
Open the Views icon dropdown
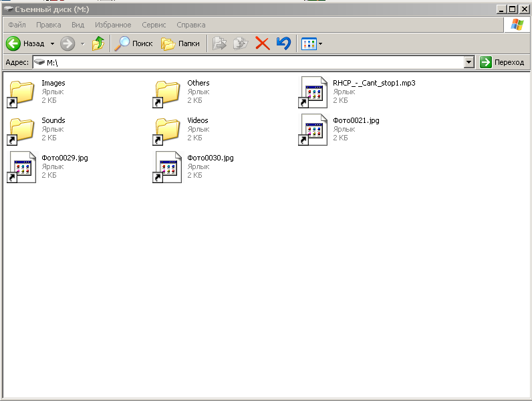(312, 43)
